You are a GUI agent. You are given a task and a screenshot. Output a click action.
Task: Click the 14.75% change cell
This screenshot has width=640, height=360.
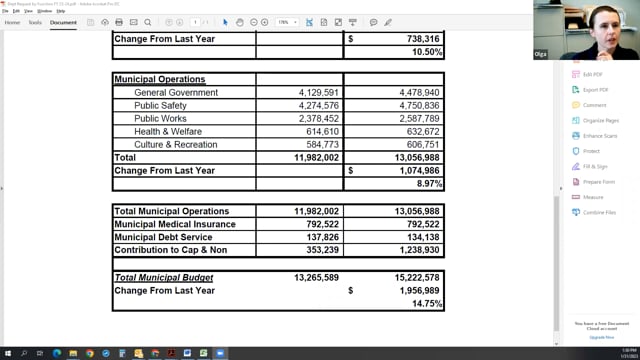tap(427, 304)
